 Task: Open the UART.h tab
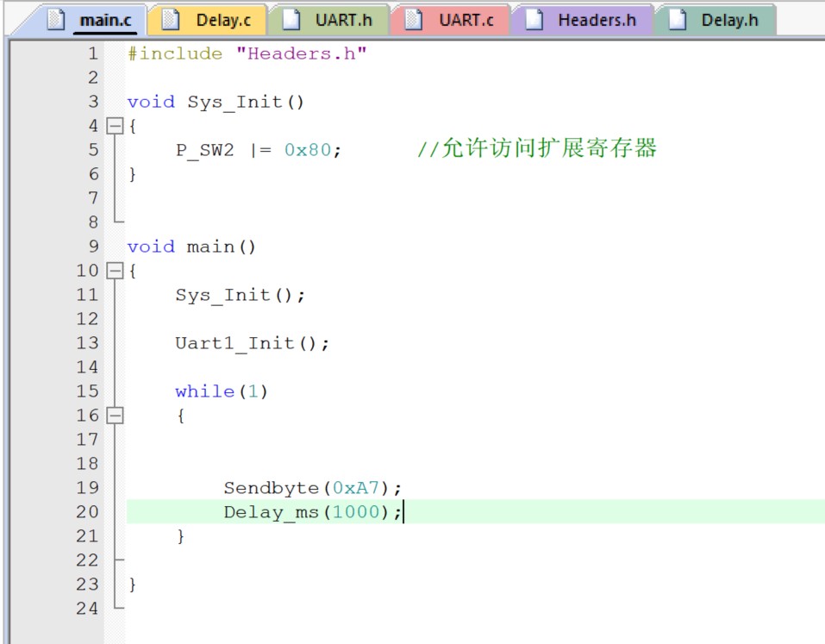(343, 19)
